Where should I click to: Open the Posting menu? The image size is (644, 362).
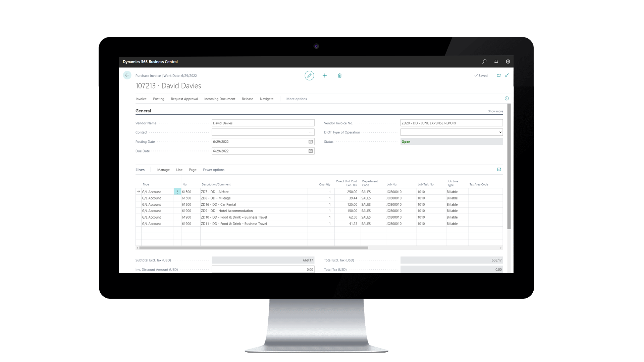coord(158,99)
